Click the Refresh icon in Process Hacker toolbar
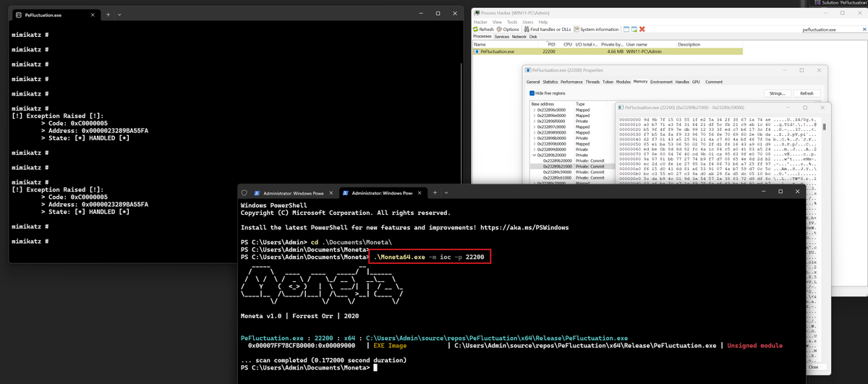This screenshot has width=868, height=384. coord(476,29)
